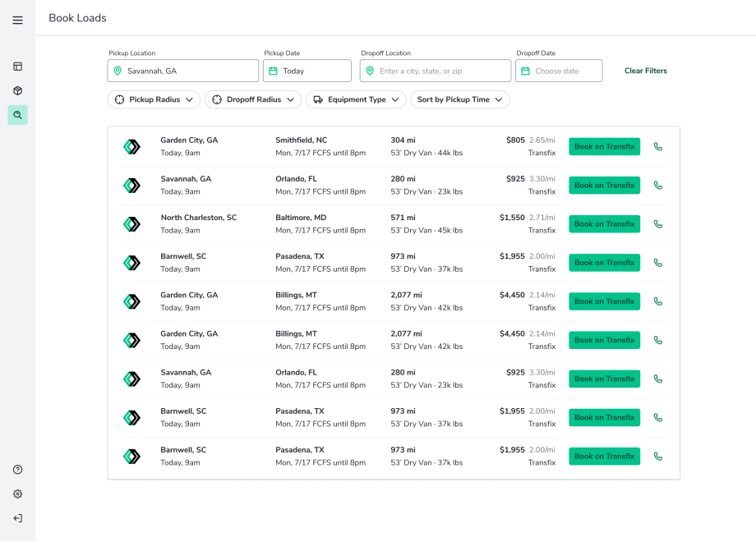Image resolution: width=756 pixels, height=542 pixels.
Task: Open help via the question mark icon
Action: click(x=17, y=469)
